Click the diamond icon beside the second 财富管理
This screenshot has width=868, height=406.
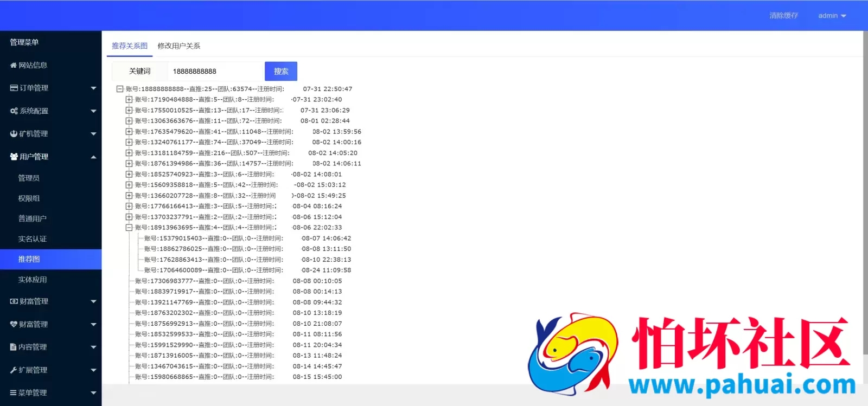click(x=14, y=324)
